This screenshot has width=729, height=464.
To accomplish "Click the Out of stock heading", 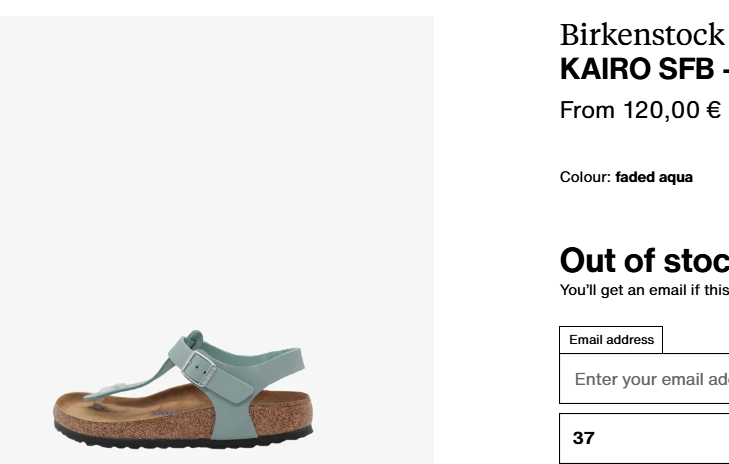I will pos(644,260).
